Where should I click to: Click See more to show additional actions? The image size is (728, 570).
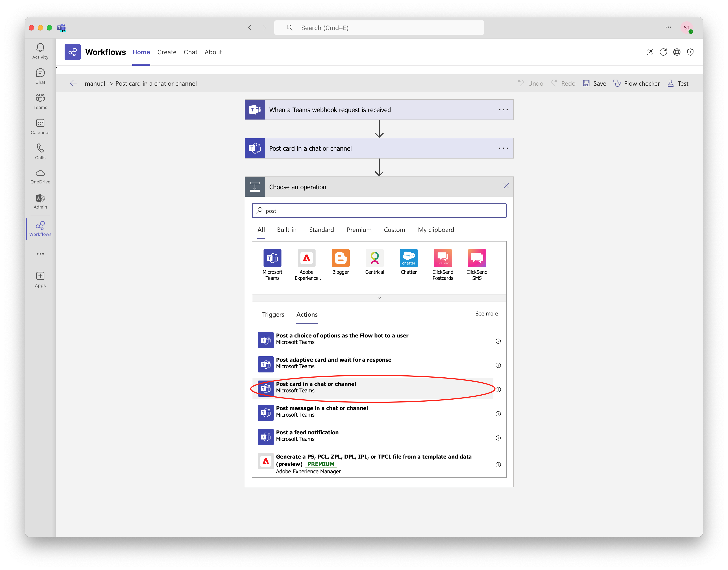click(486, 313)
